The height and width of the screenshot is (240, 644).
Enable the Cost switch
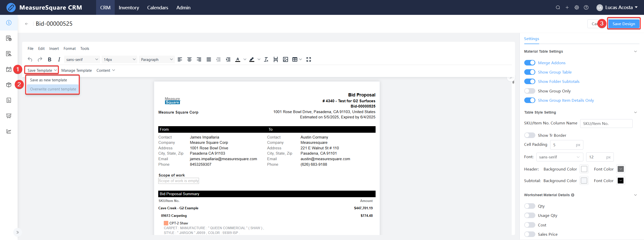[x=530, y=225]
